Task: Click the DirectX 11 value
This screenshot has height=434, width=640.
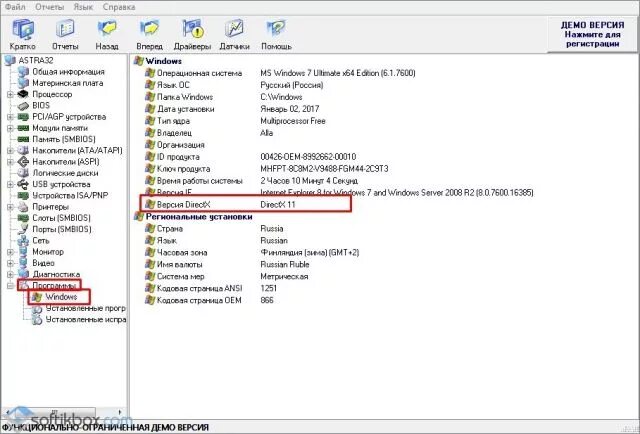Action: coord(278,204)
